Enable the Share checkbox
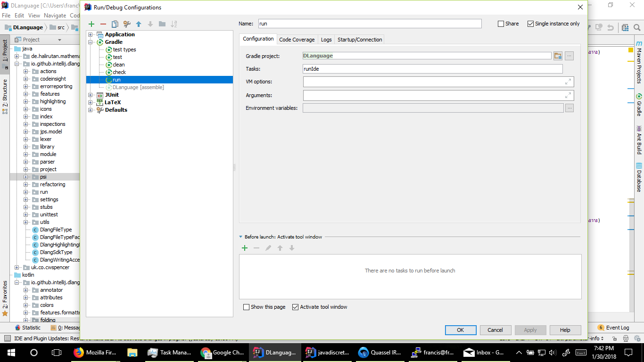Image resolution: width=644 pixels, height=362 pixels. coord(500,24)
